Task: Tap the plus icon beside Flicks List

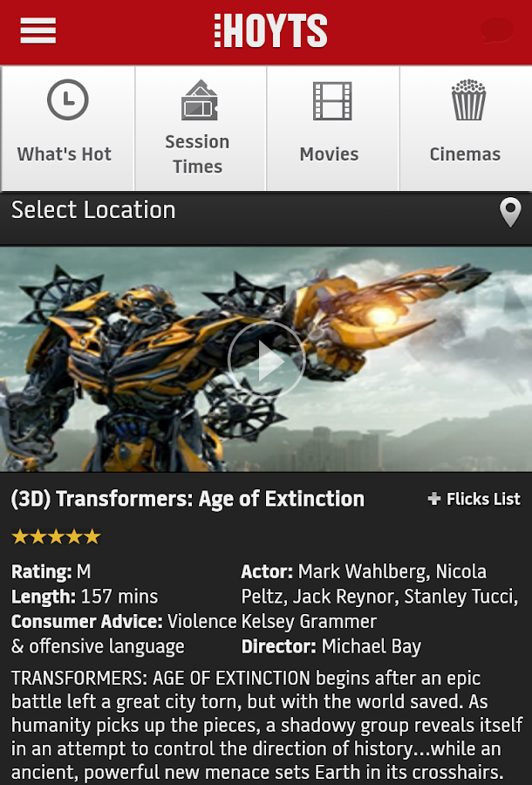Action: point(434,499)
